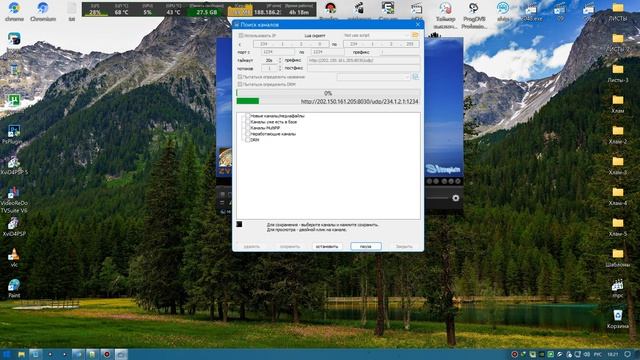640x360 pixels.
Task: Open the Windows Start menu
Action: click(6, 354)
